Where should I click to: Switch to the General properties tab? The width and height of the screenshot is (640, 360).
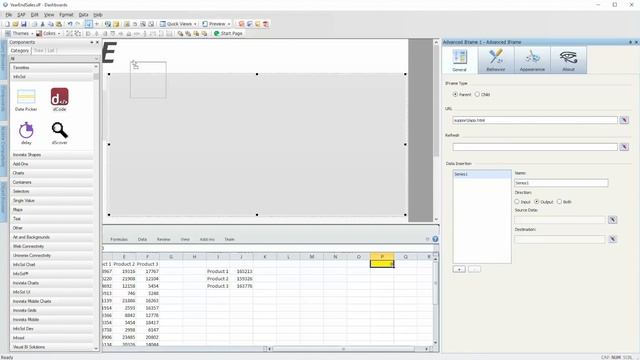click(460, 60)
